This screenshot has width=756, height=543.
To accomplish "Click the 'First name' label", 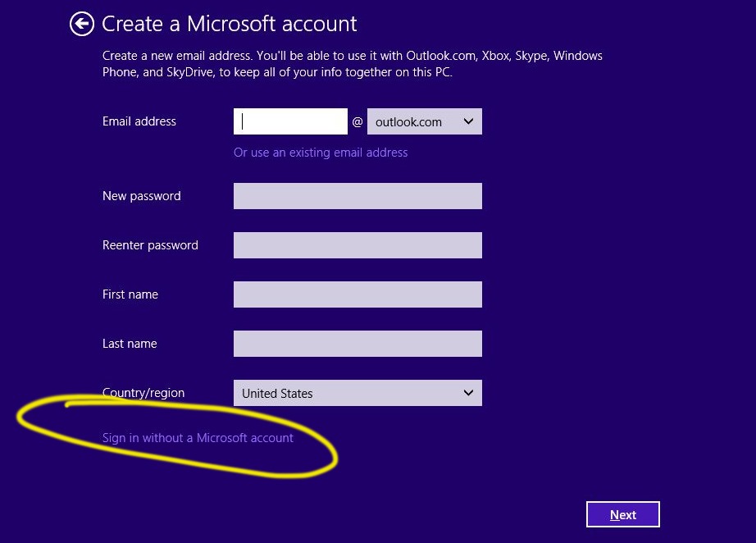I will 130,294.
